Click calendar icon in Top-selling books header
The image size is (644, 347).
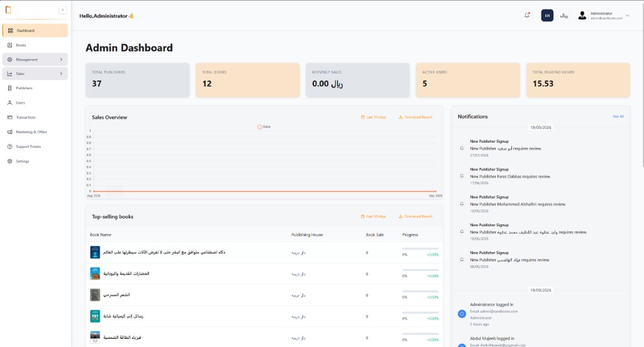(x=363, y=216)
